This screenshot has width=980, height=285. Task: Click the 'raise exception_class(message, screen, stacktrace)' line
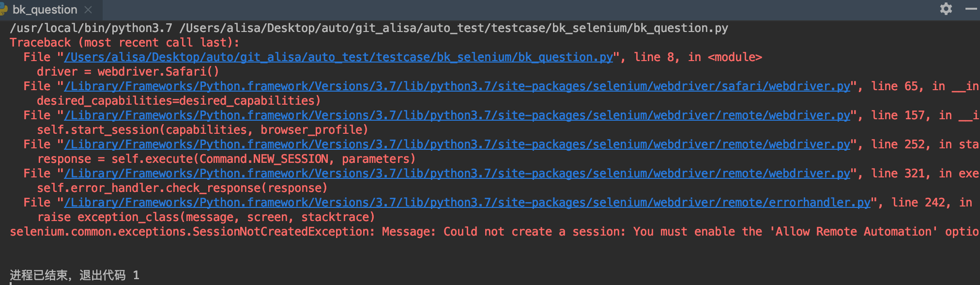click(x=206, y=217)
